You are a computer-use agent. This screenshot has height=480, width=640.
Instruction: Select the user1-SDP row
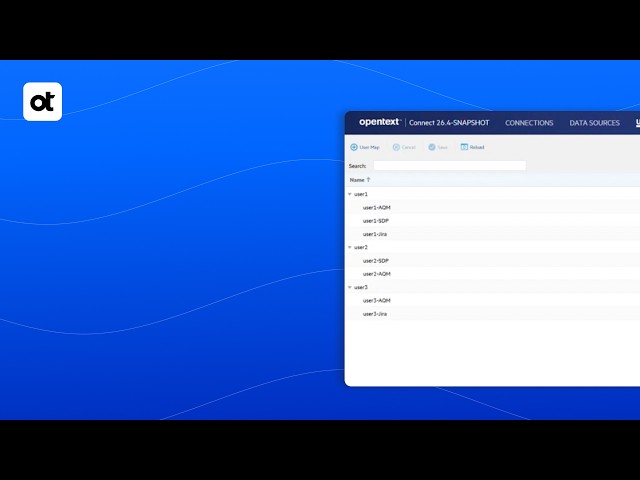[492, 221]
